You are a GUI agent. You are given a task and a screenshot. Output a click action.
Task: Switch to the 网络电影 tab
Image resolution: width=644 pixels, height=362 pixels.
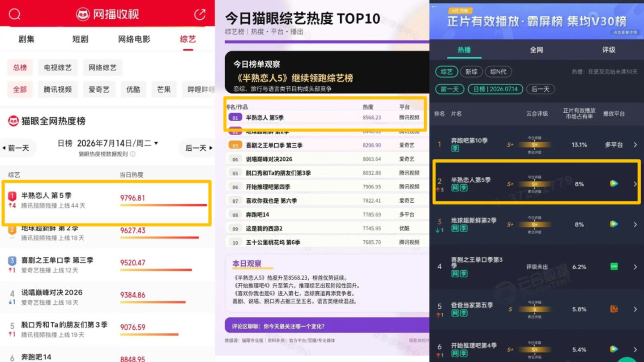coord(134,39)
